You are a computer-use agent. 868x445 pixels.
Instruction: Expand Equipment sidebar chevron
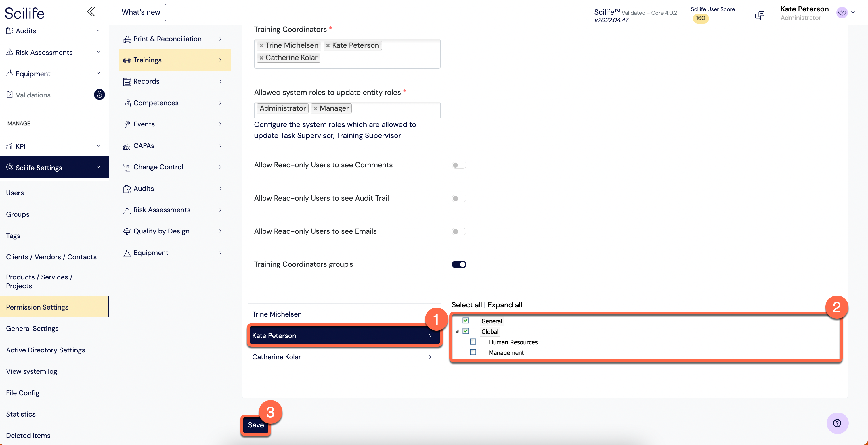point(98,73)
